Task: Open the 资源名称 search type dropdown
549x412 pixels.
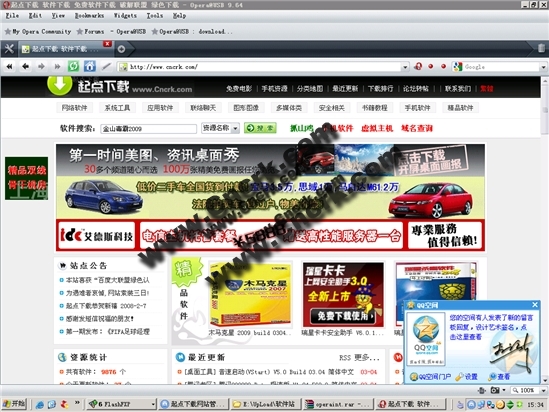Action: pos(235,128)
